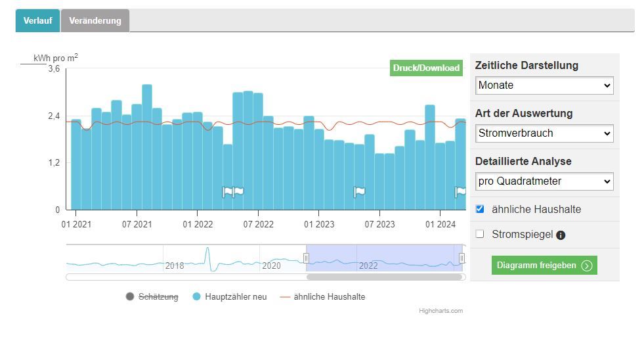644x349 pixels.
Task: Toggle the ähnliche Haushalte legend line
Action: tap(322, 297)
